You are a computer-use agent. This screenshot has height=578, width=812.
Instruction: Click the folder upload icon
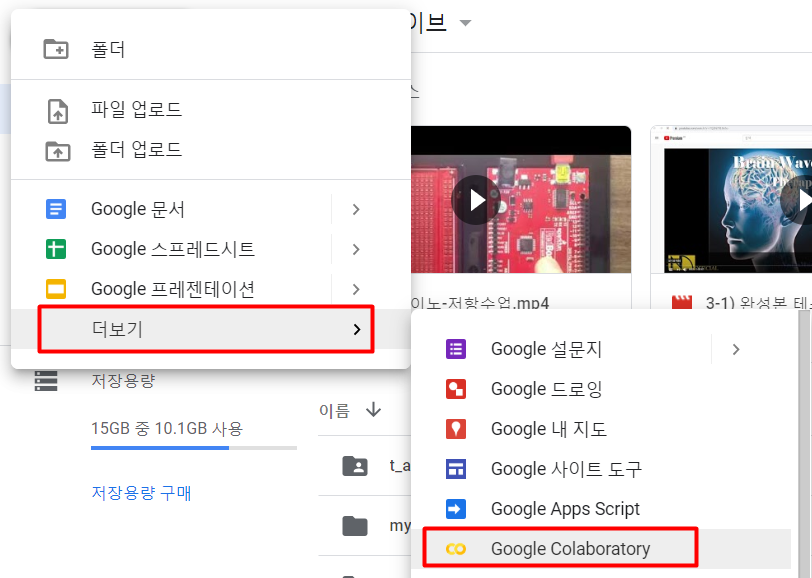(x=57, y=151)
